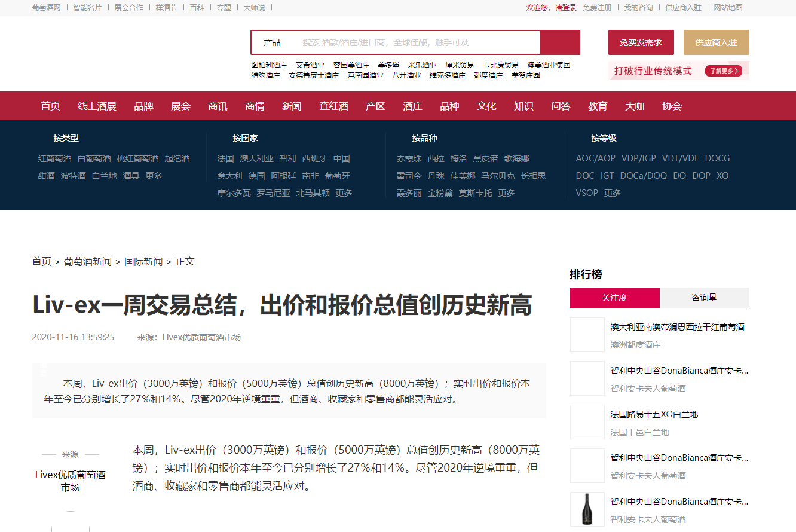Click the 免费发需求 button
Image resolution: width=796 pixels, height=532 pixels.
(x=641, y=42)
